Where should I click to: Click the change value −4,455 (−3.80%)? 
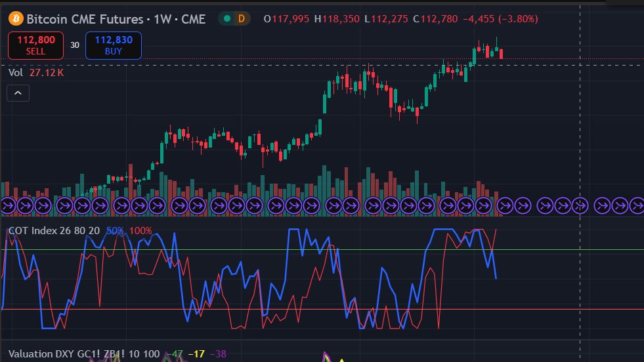500,19
